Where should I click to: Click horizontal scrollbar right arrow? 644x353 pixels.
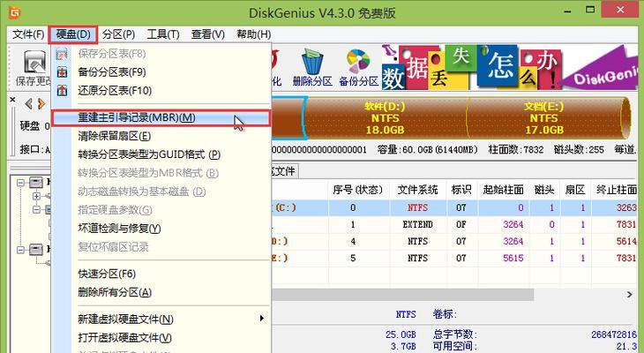coord(630,294)
